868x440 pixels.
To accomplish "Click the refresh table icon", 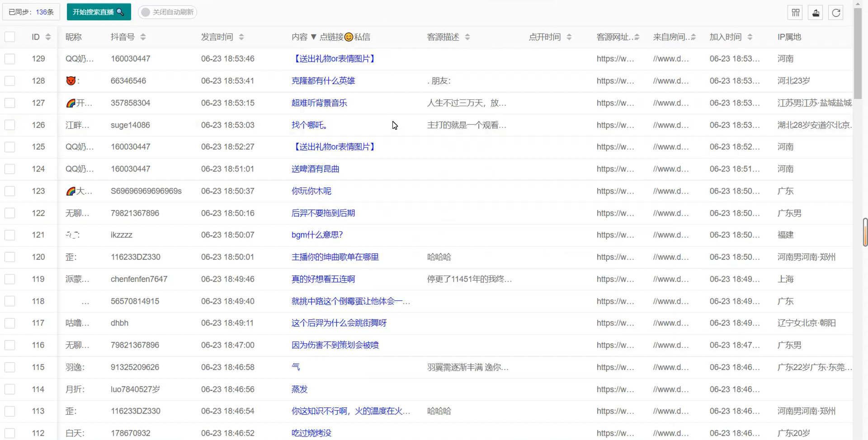I will [x=836, y=12].
